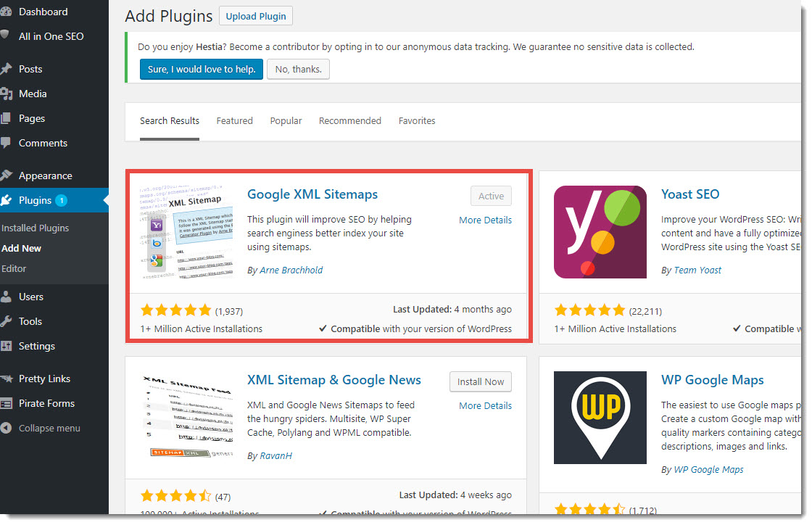
Task: Open the Pirate Forms menu item
Action: click(46, 403)
